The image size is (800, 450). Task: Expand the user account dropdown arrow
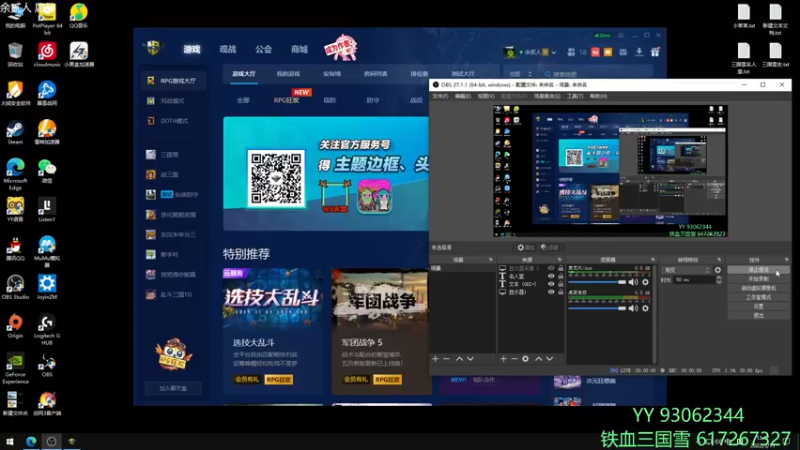pyautogui.click(x=554, y=52)
